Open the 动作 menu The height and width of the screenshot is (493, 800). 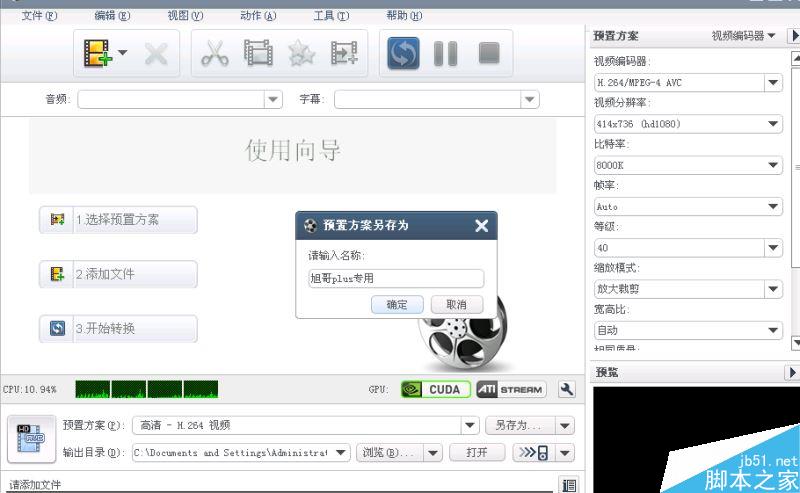(258, 16)
